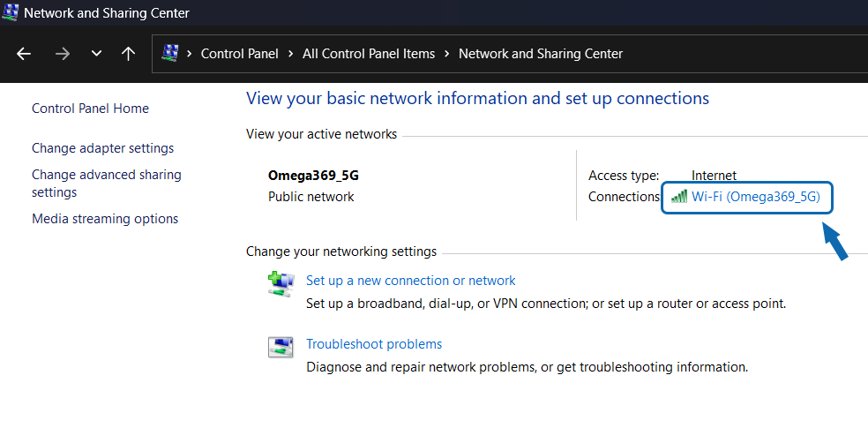Navigate to Control Panel breadcrumb
This screenshot has width=868, height=443.
[x=239, y=54]
